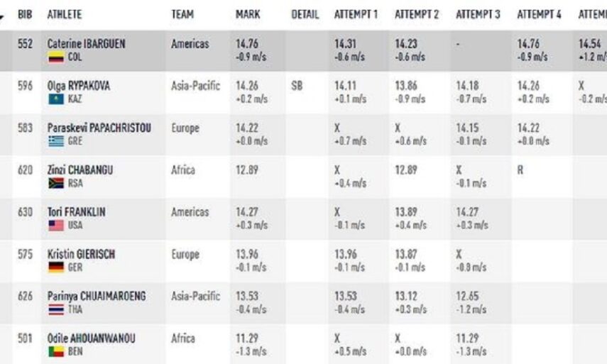Click the Thailand flag beside THA

click(x=56, y=309)
